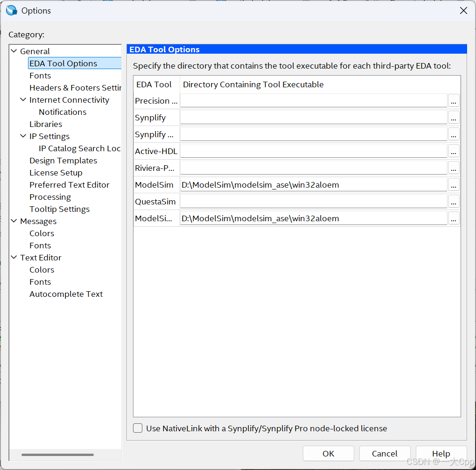The image size is (476, 470).
Task: Click the Precision directory input field
Action: point(314,101)
